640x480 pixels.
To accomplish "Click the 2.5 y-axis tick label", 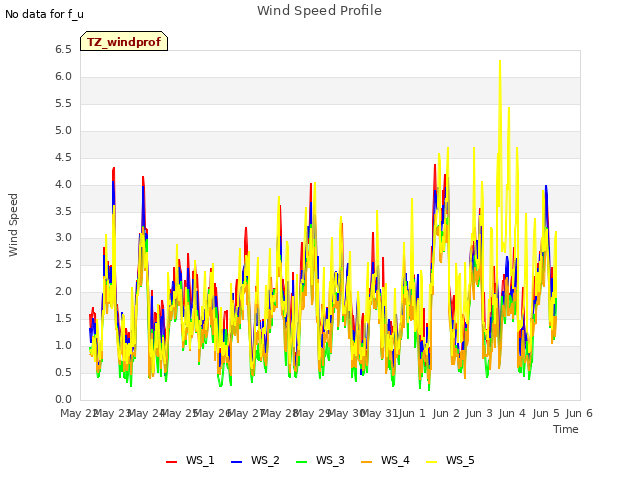I will point(63,264).
